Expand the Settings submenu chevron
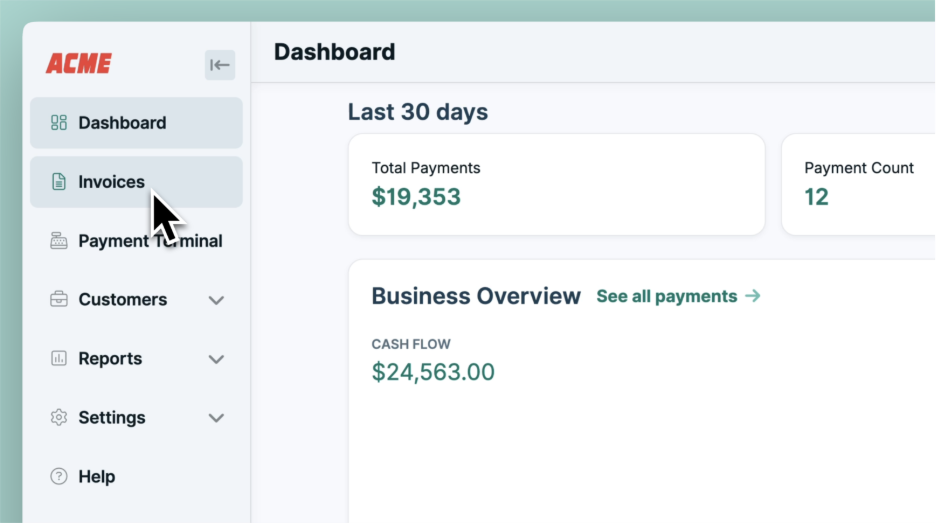The image size is (936, 523). tap(216, 418)
